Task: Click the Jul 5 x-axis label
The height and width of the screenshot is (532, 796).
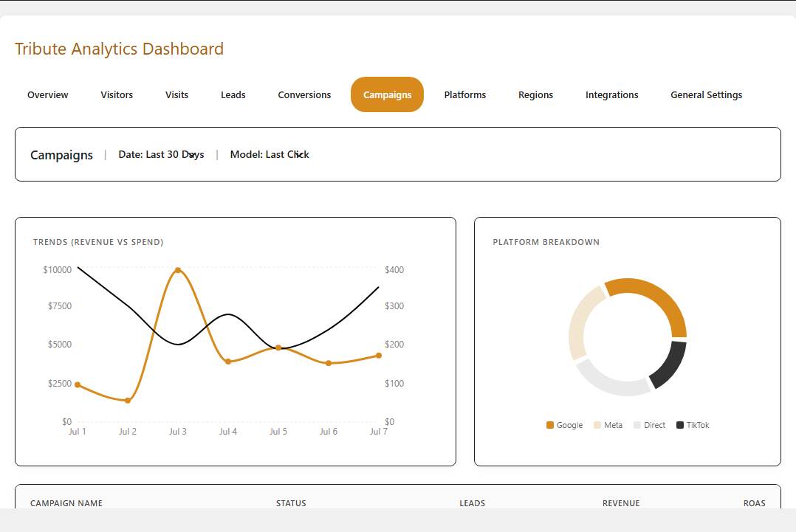Action: pos(278,432)
